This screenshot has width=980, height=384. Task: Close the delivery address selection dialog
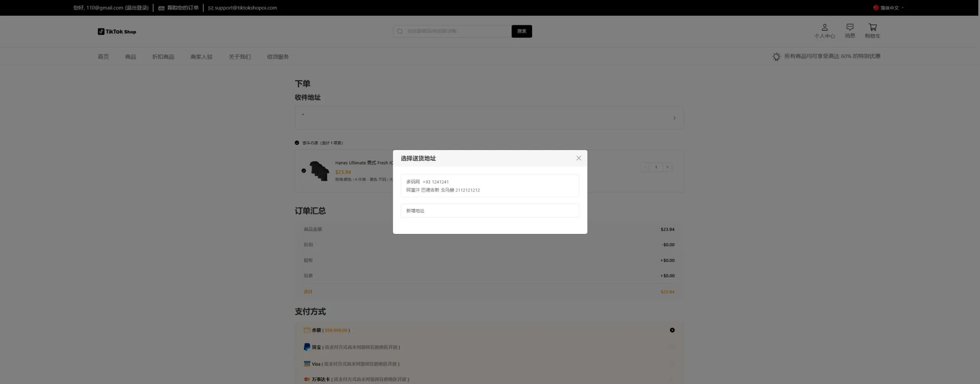click(x=578, y=158)
